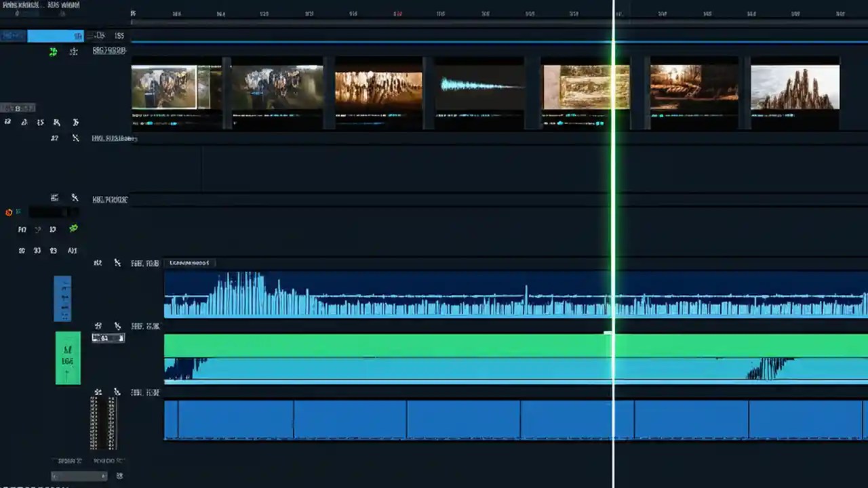Select the keyframe icon beside the middle audio track
This screenshot has width=868, height=488.
click(x=98, y=326)
